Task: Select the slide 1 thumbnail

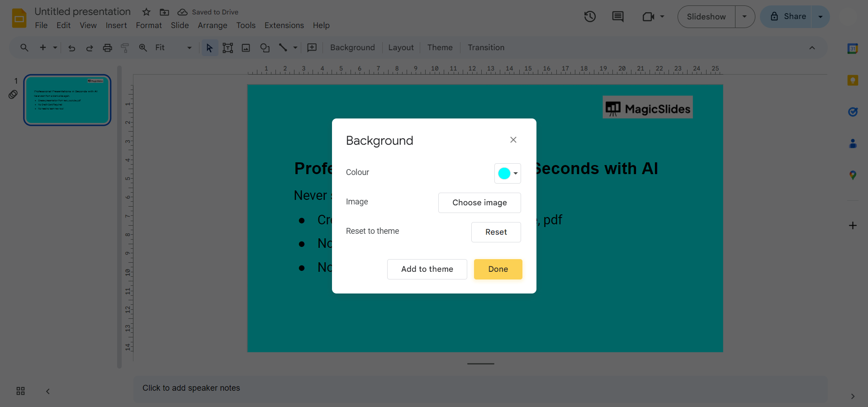Action: coord(67,100)
